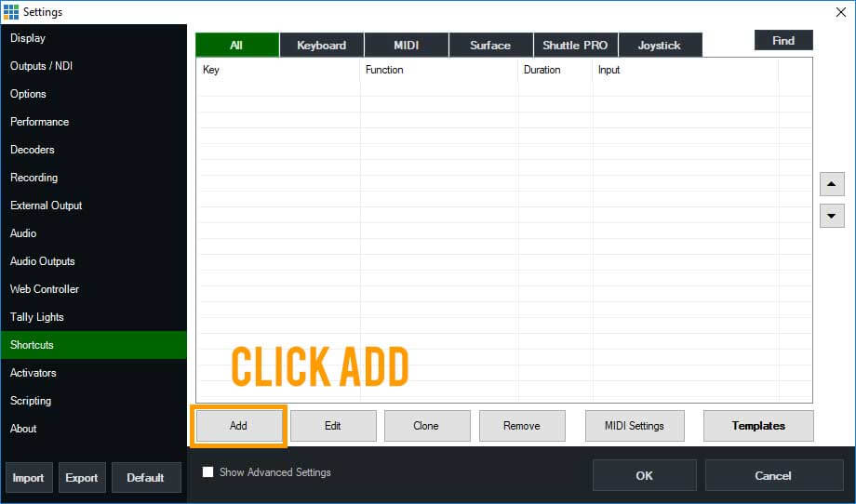Select the Shuttle PRO tab
The image size is (856, 504).
click(x=574, y=45)
